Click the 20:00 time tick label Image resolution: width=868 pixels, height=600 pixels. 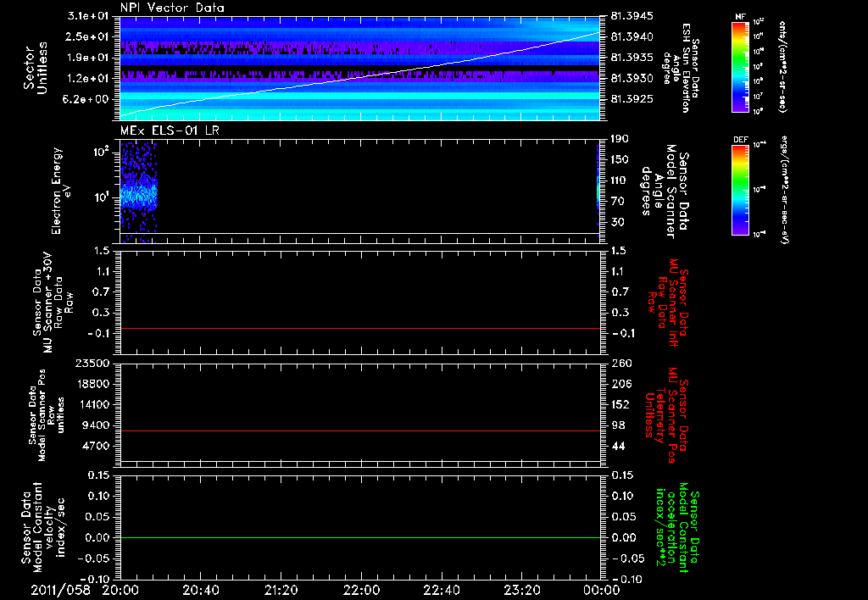pos(120,590)
